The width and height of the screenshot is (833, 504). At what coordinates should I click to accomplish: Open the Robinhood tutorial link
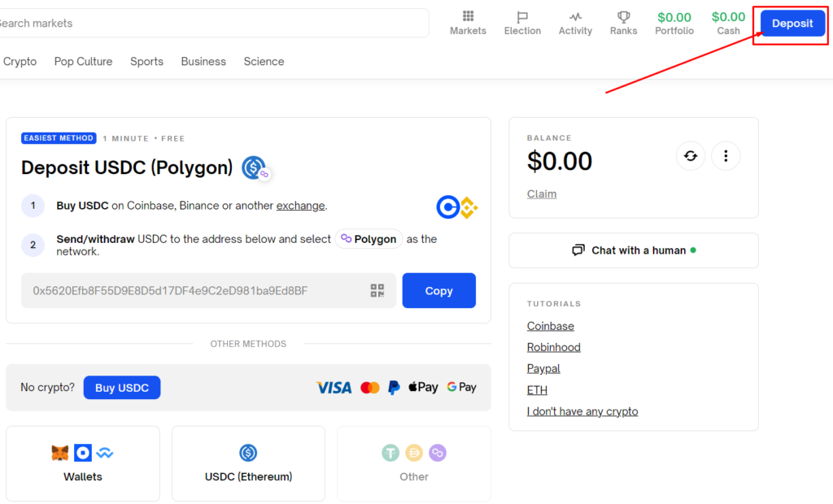[x=553, y=347]
